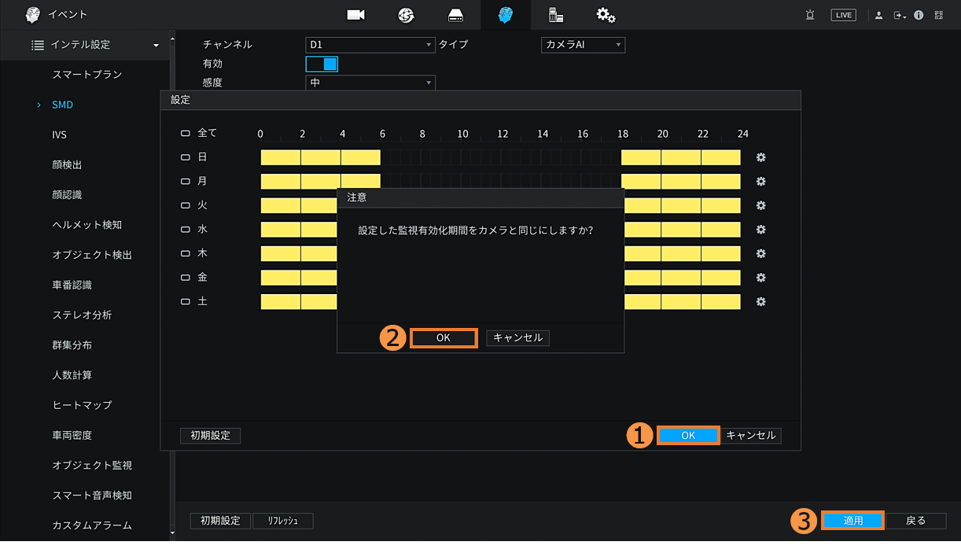Open the system gears icon in top bar

point(605,15)
